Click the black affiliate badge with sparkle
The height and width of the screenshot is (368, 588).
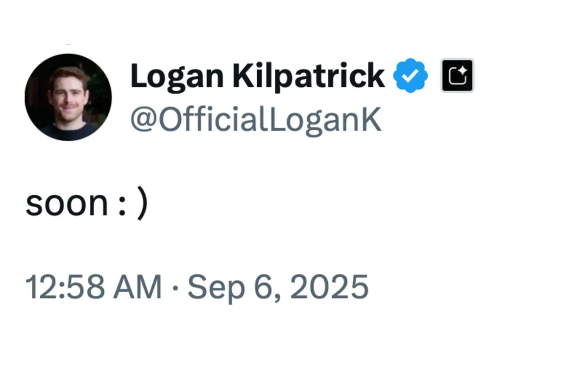pos(457,76)
